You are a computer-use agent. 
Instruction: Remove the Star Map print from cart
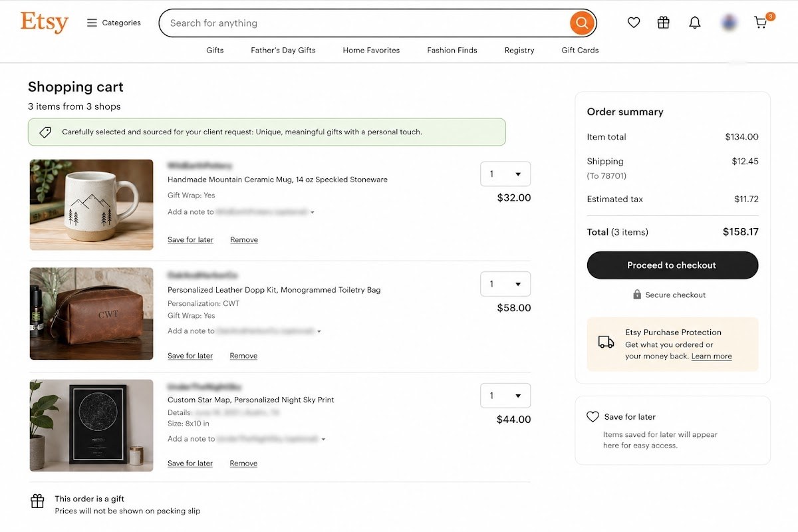(243, 464)
